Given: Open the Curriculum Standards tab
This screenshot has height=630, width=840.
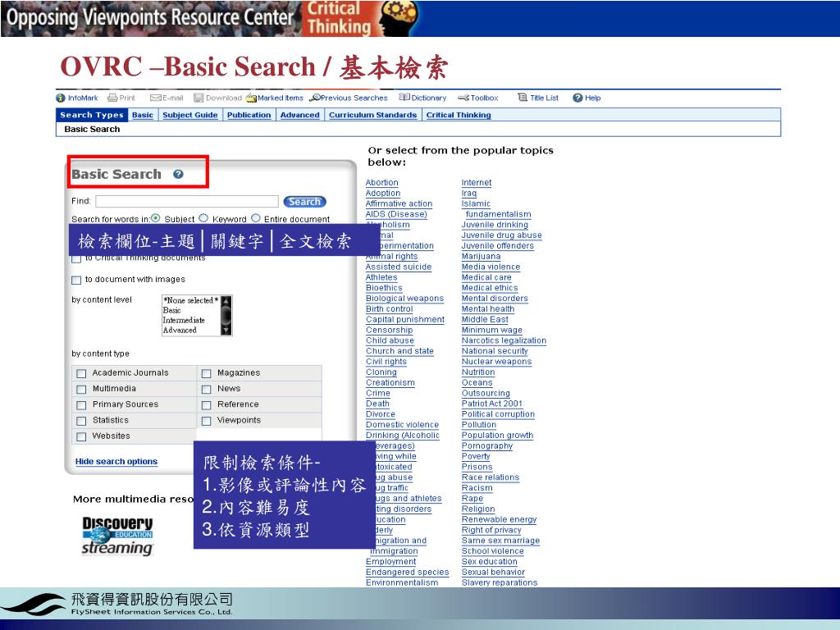Looking at the screenshot, I should 373,115.
